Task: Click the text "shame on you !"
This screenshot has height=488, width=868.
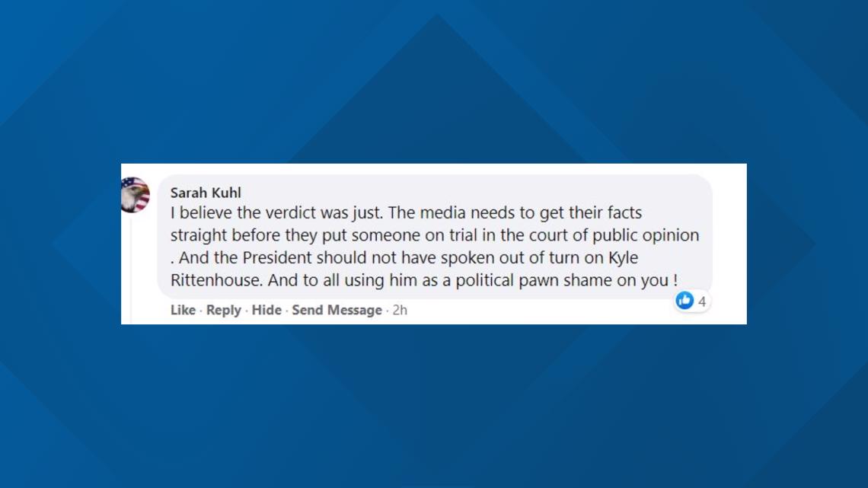Action: 621,280
